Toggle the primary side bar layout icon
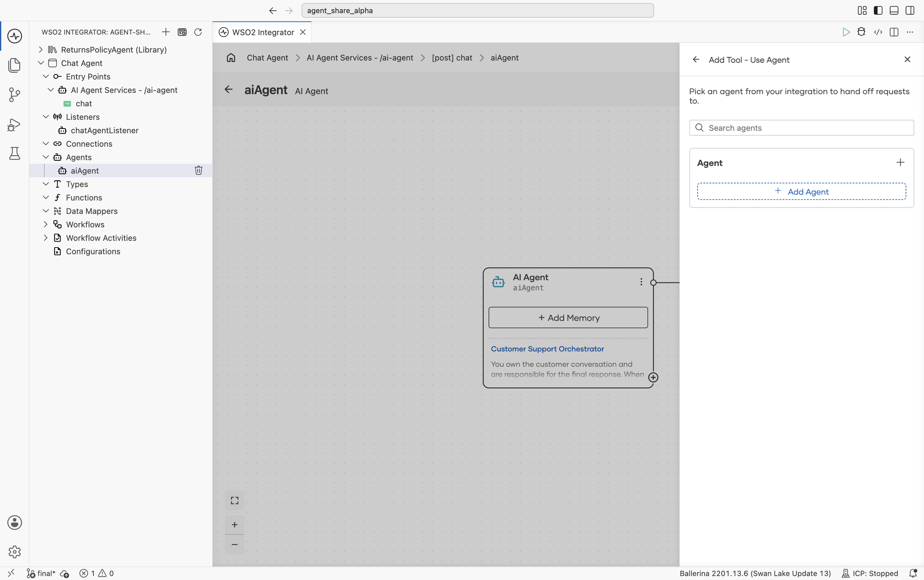924x580 pixels. pyautogui.click(x=878, y=10)
